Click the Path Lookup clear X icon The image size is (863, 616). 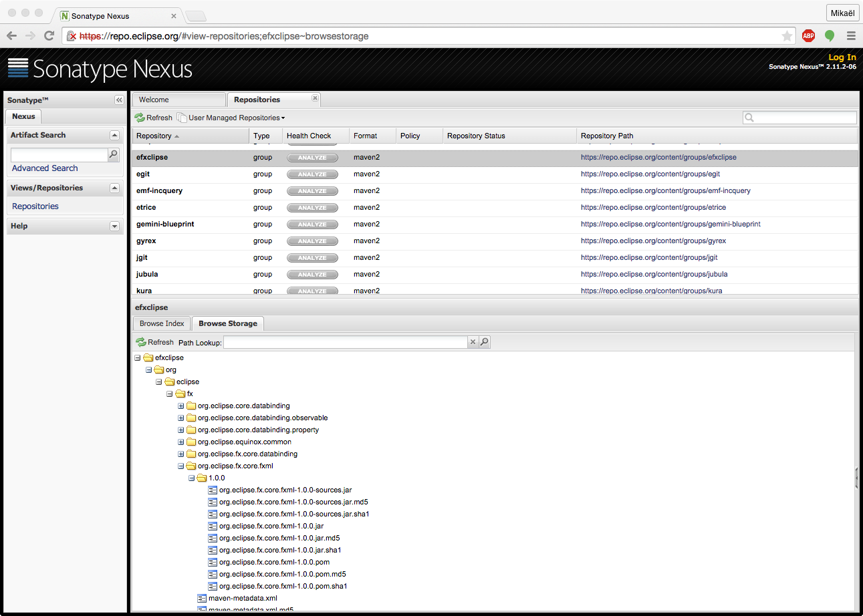[x=473, y=342]
